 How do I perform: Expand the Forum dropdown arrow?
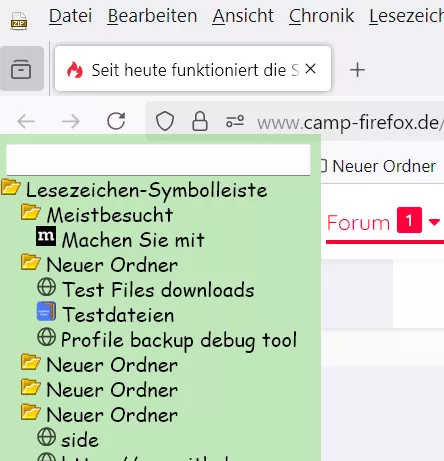[x=434, y=222]
